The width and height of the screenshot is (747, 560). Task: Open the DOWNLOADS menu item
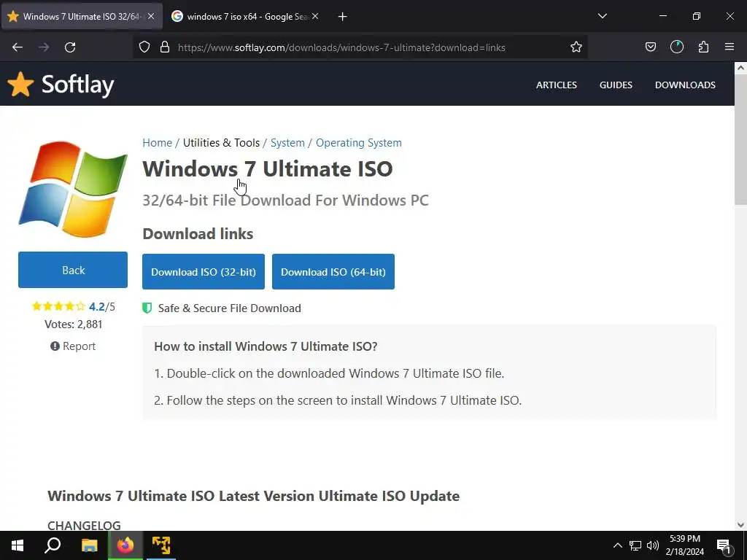pyautogui.click(x=685, y=85)
